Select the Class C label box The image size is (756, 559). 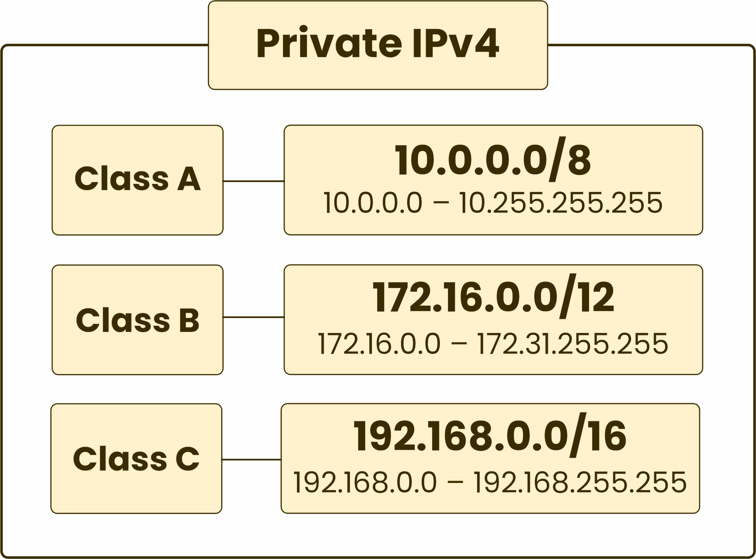pyautogui.click(x=136, y=459)
